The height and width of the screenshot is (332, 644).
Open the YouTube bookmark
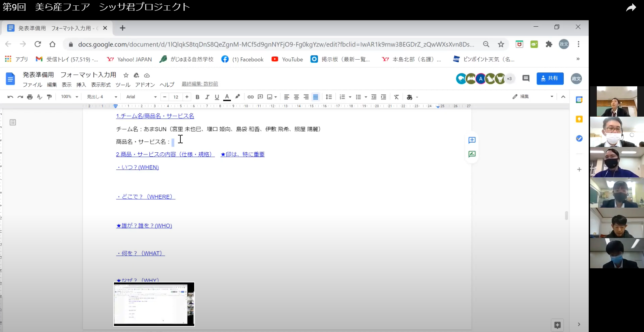pyautogui.click(x=287, y=59)
